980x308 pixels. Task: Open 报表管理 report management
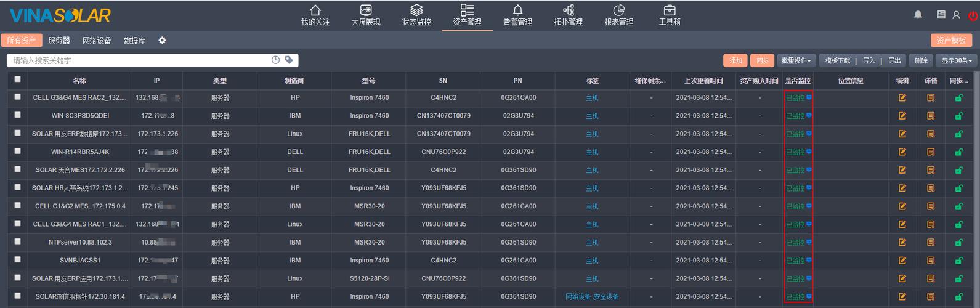point(618,15)
